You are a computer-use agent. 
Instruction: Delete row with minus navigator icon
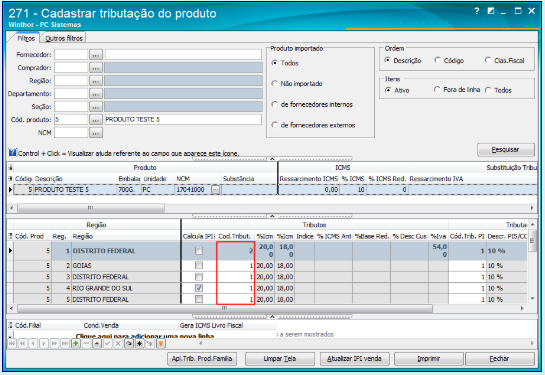pos(86,344)
